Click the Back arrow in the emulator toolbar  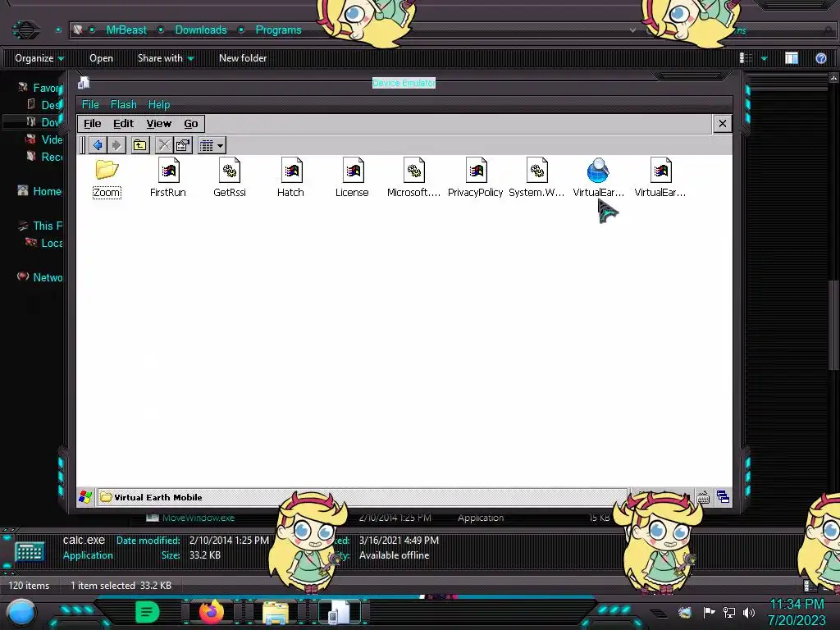coord(98,145)
